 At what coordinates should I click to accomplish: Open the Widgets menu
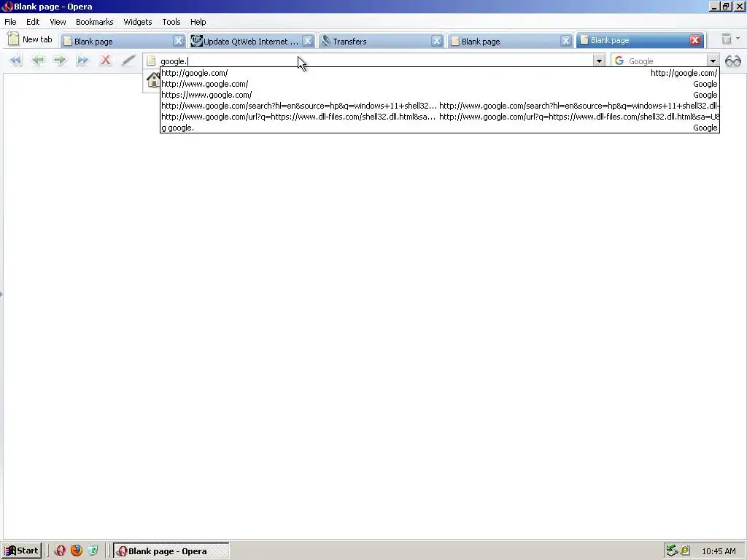138,22
